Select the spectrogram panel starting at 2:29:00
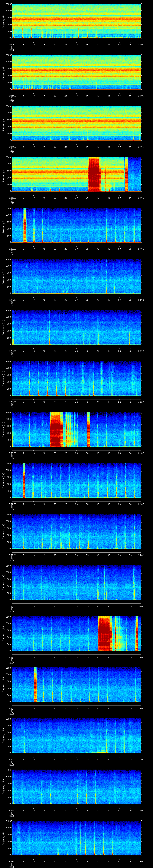 click(76, 378)
